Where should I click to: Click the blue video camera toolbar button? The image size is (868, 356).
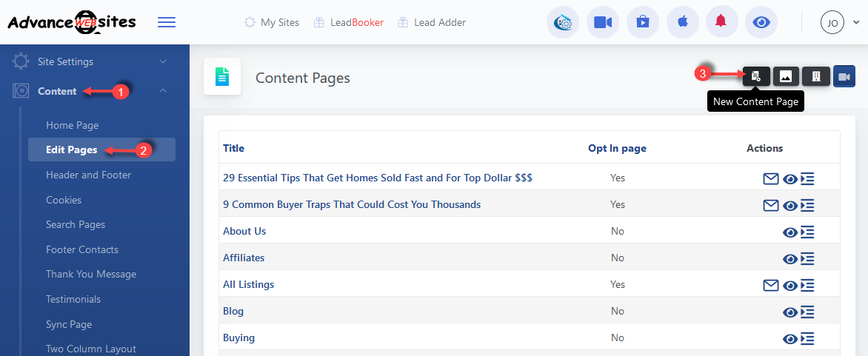pos(844,76)
